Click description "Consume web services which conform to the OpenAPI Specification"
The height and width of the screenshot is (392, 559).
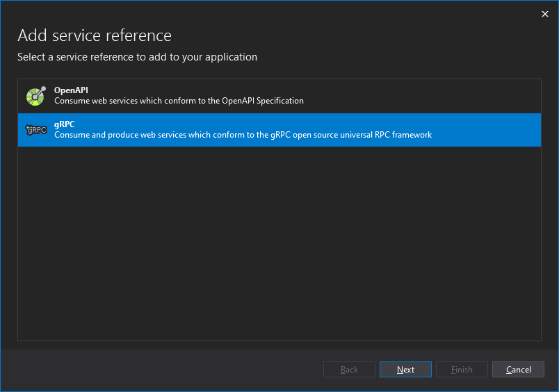click(x=179, y=101)
